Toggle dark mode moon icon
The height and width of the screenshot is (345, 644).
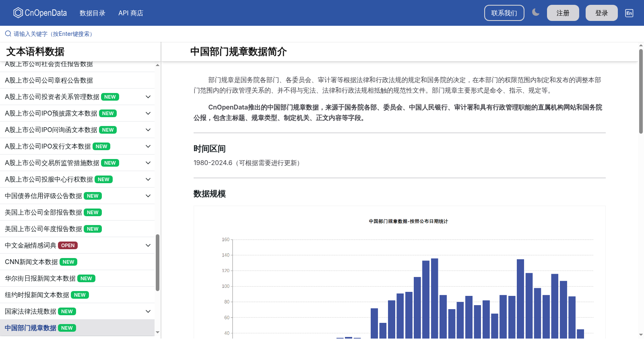tap(536, 12)
